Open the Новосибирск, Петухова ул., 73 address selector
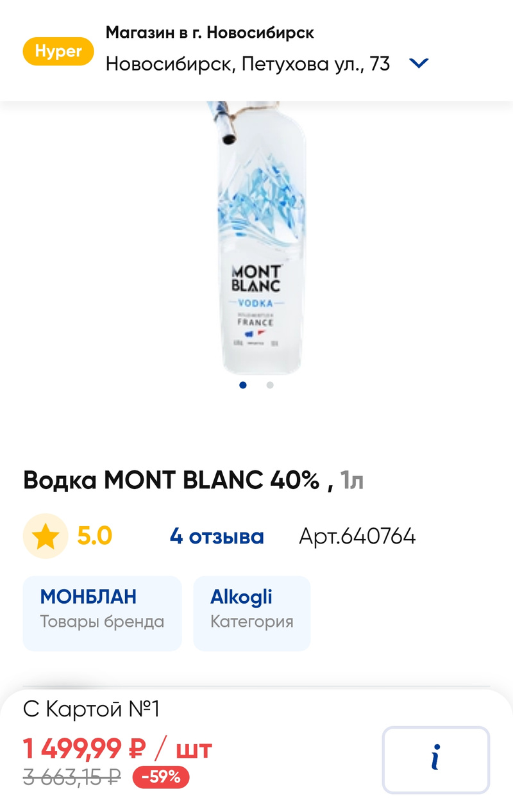 [248, 64]
